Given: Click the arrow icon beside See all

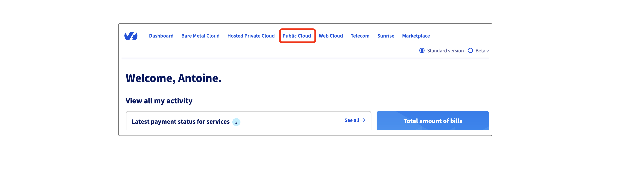Looking at the screenshot, I should pos(362,120).
